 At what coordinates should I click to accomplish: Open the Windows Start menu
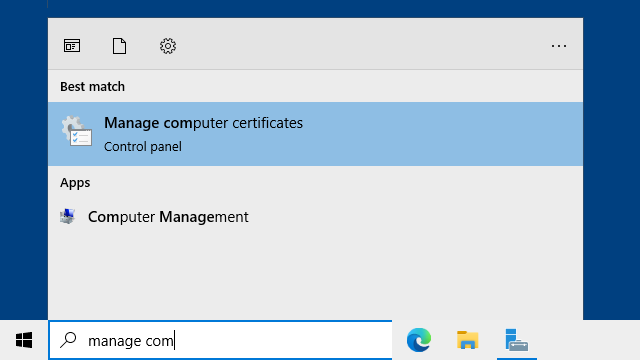pyautogui.click(x=24, y=340)
